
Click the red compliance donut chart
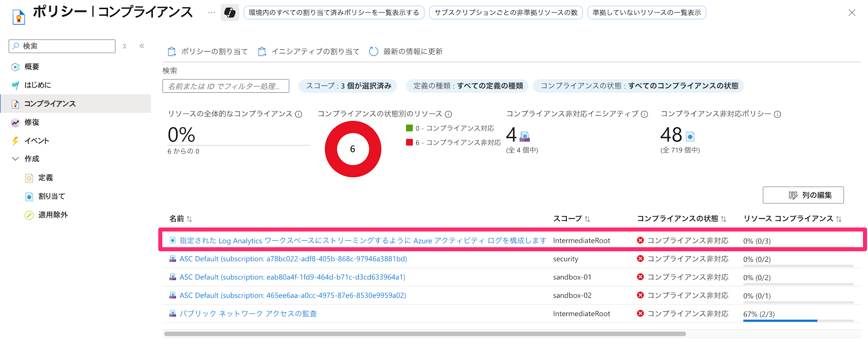pyautogui.click(x=353, y=149)
